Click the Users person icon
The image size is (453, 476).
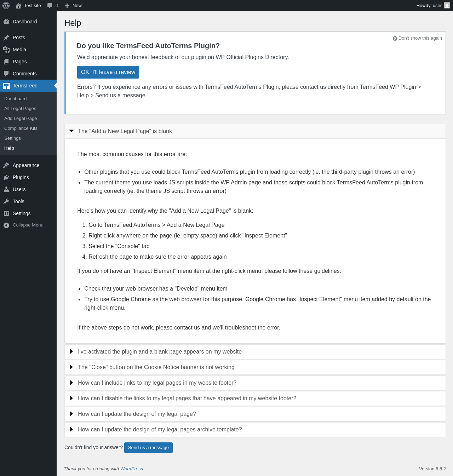point(6,189)
